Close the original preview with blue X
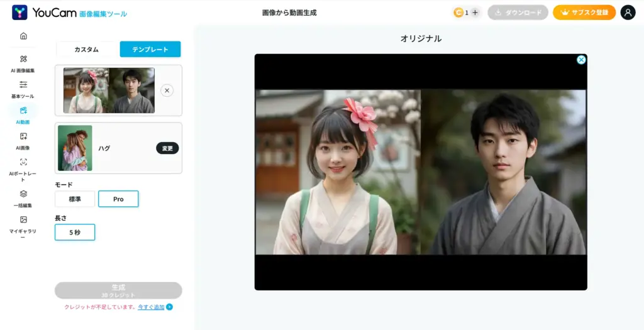 click(580, 60)
